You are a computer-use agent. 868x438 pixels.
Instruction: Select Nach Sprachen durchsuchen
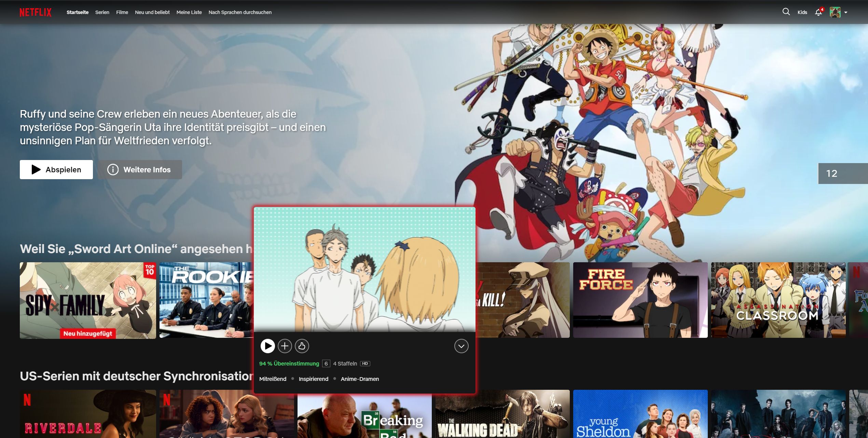click(x=240, y=12)
